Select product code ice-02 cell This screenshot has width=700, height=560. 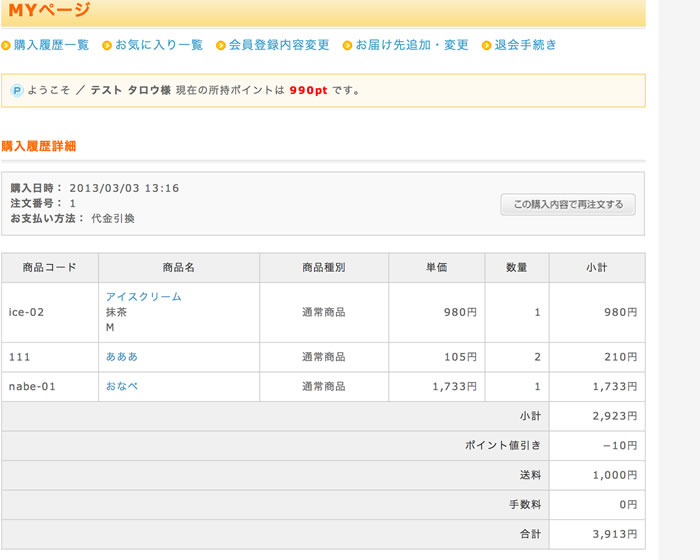(50, 313)
